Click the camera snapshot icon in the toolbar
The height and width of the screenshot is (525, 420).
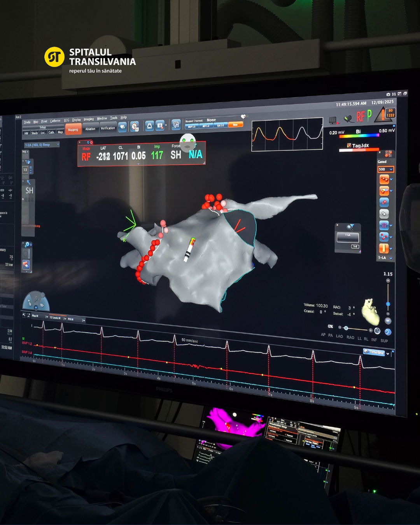tap(160, 126)
